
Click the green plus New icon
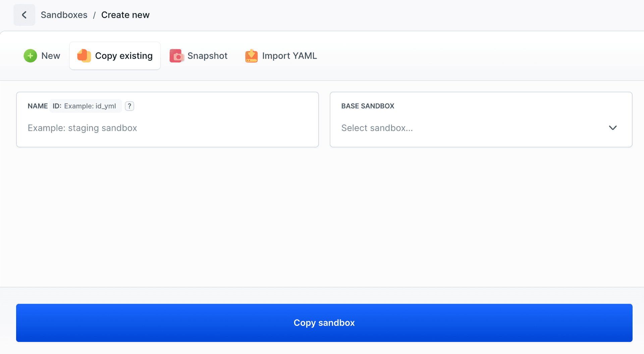pos(30,56)
